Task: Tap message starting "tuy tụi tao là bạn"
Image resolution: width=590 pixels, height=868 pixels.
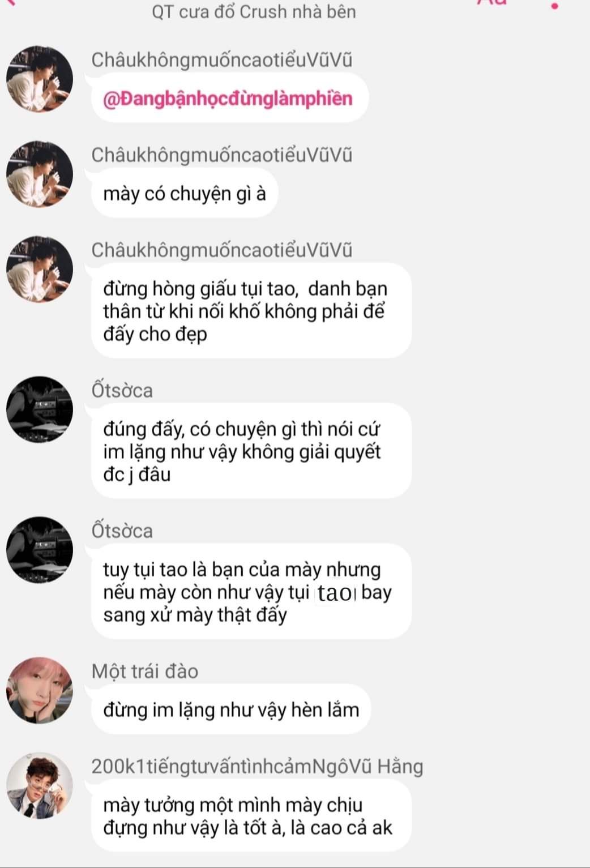Action: coord(251,592)
